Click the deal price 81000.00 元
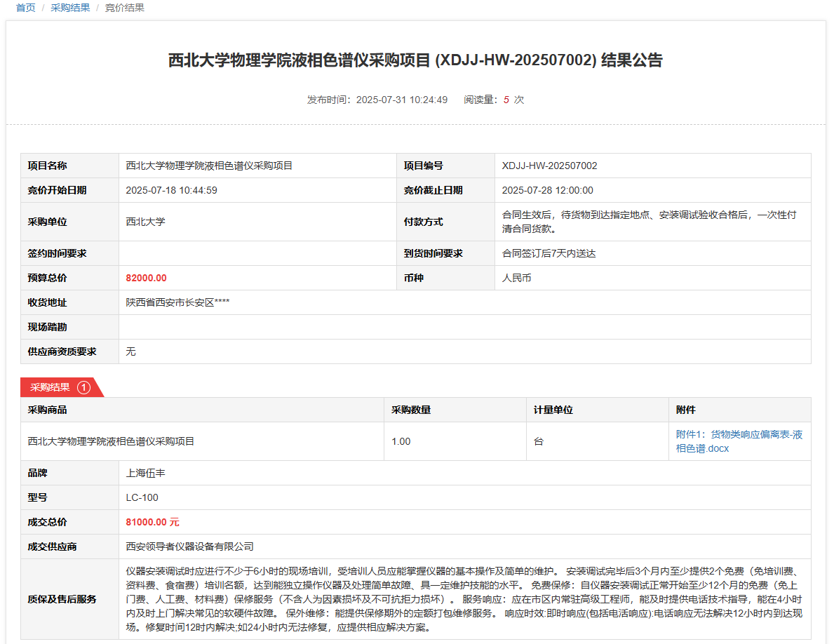Image resolution: width=834 pixels, height=644 pixels. (152, 522)
